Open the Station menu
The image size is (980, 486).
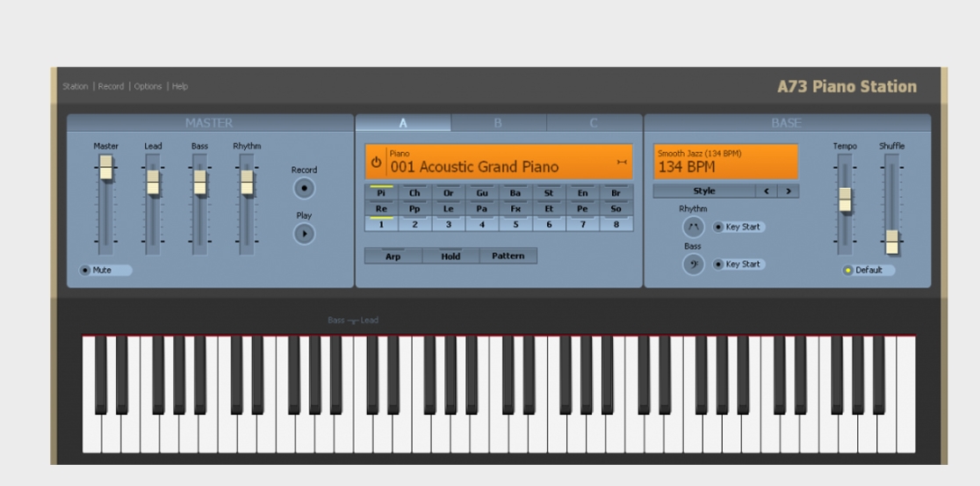tap(75, 86)
